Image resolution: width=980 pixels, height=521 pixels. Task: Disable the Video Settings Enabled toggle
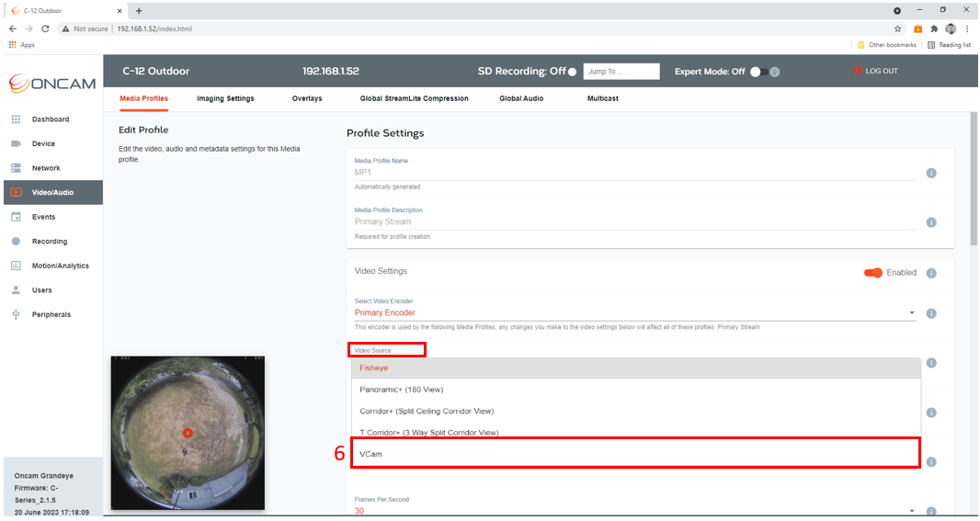873,273
